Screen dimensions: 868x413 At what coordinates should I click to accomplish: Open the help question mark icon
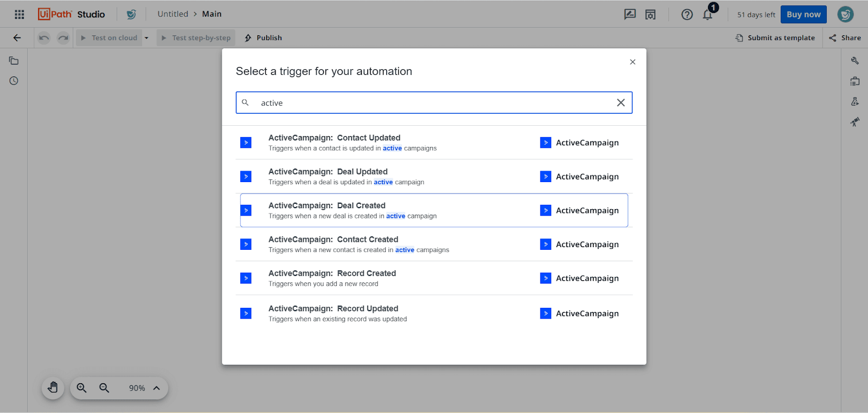click(687, 15)
